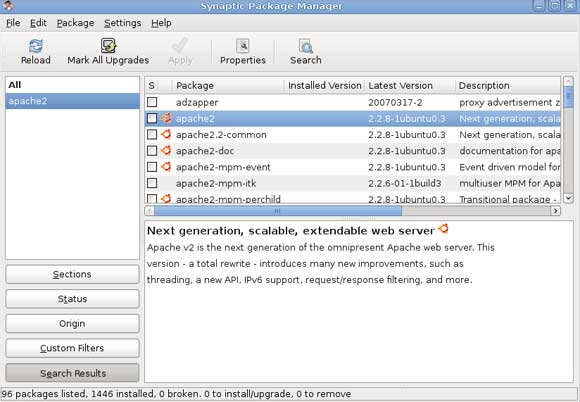
Task: Open the Settings menu
Action: tap(122, 23)
